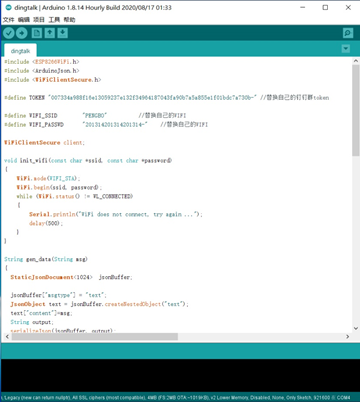Click the WIFI_PASSWD define line
Screen dimensions: 360x402
(106, 125)
